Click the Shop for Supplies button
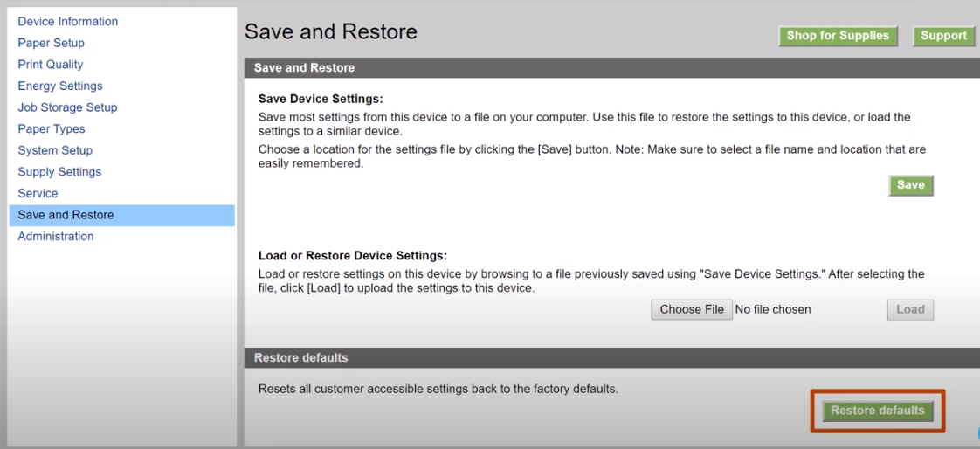This screenshot has height=449, width=980. 838,36
